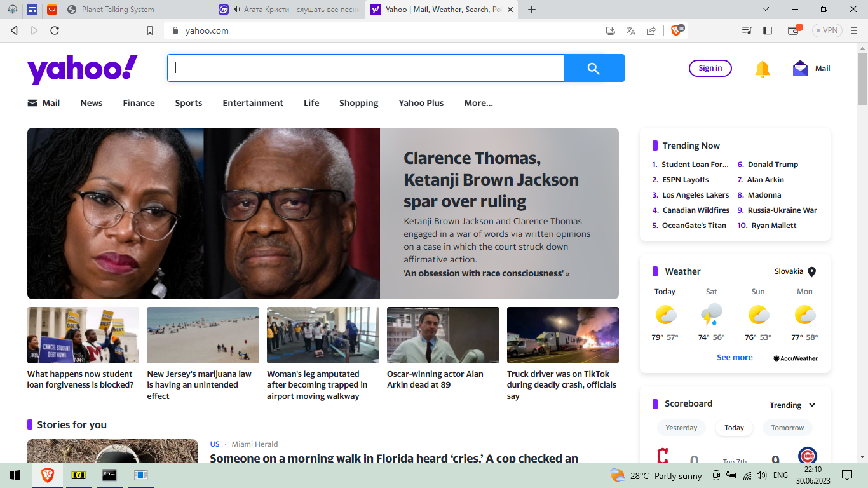Click the blue search magnifier button
This screenshot has width=868, height=488.
594,68
